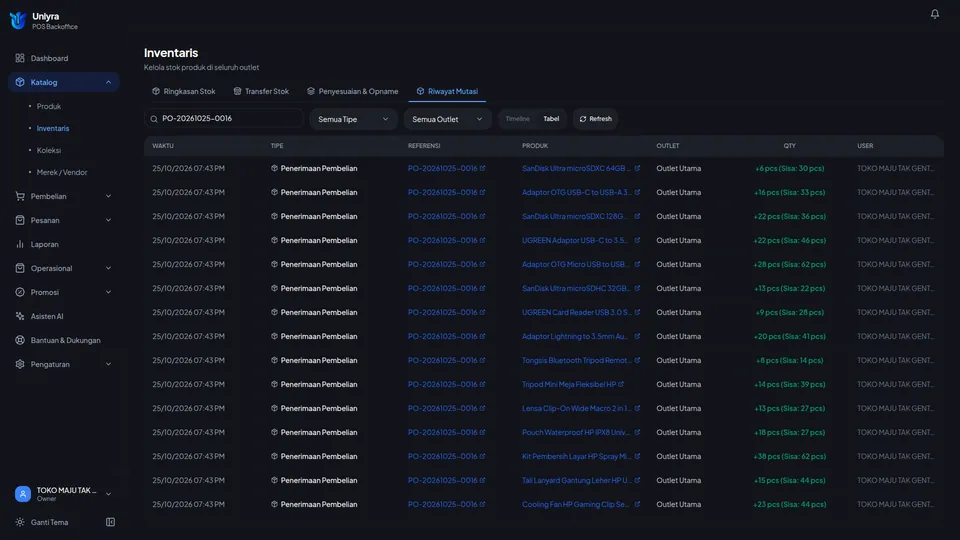Expand the TOKO MAJU TAK account chevron
This screenshot has height=540, width=960.
(x=108, y=493)
